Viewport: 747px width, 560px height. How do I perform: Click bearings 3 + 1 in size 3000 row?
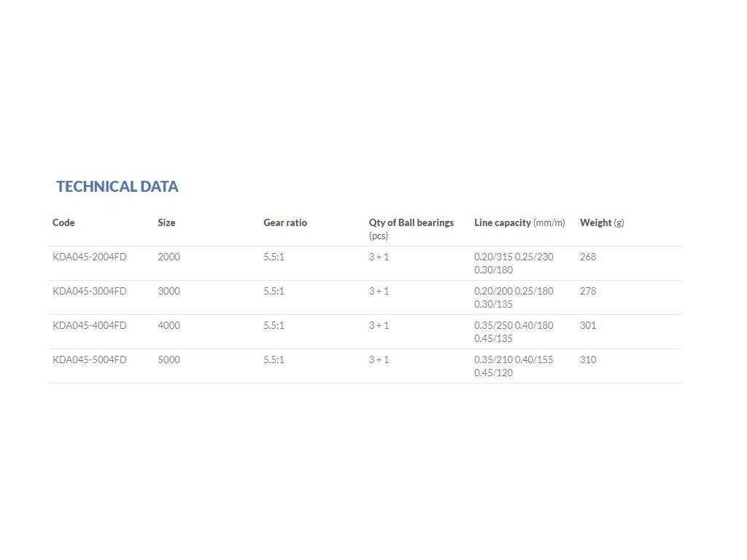pyautogui.click(x=379, y=291)
